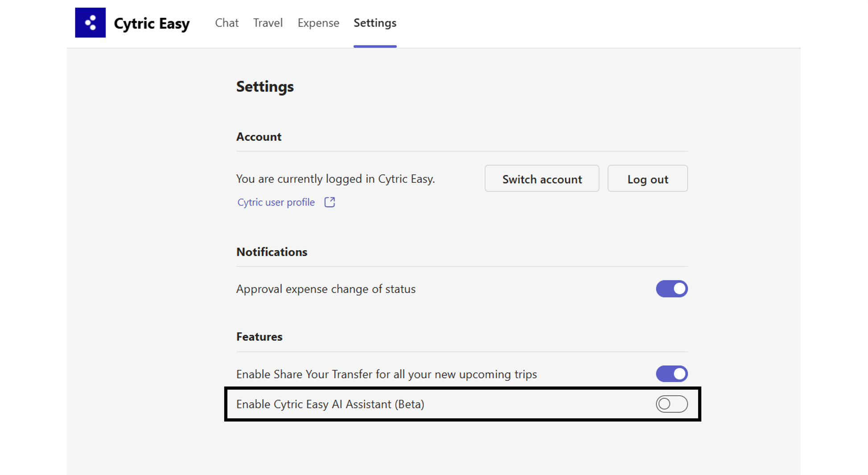Turn off the Share Your Transfer toggle

point(671,374)
